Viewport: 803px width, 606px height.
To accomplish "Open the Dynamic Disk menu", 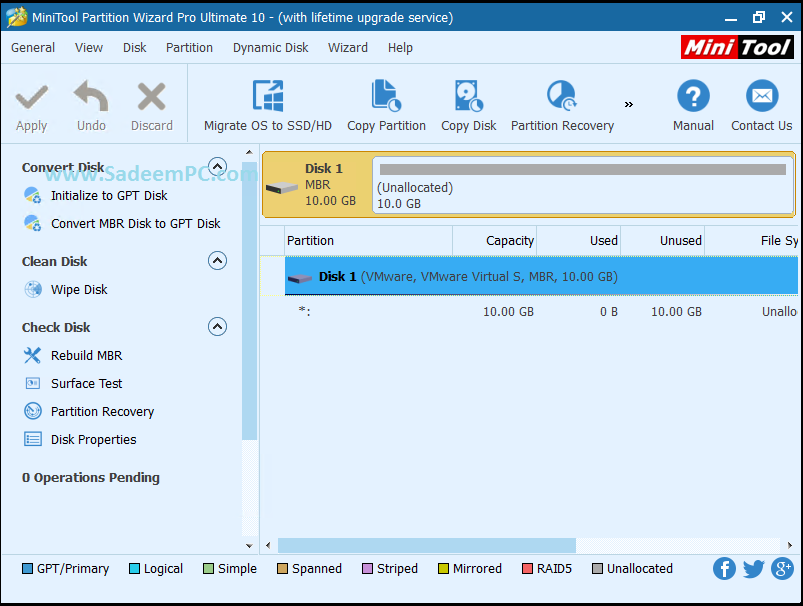I will pos(270,48).
